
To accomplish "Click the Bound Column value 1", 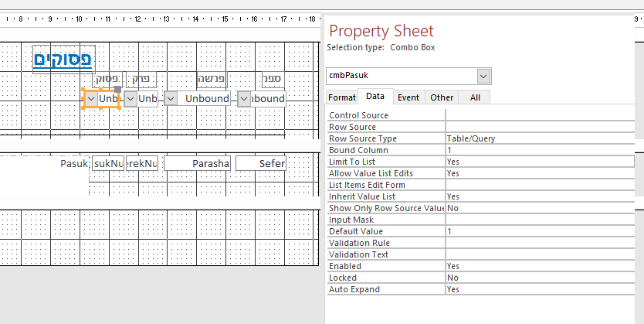I will [540, 150].
